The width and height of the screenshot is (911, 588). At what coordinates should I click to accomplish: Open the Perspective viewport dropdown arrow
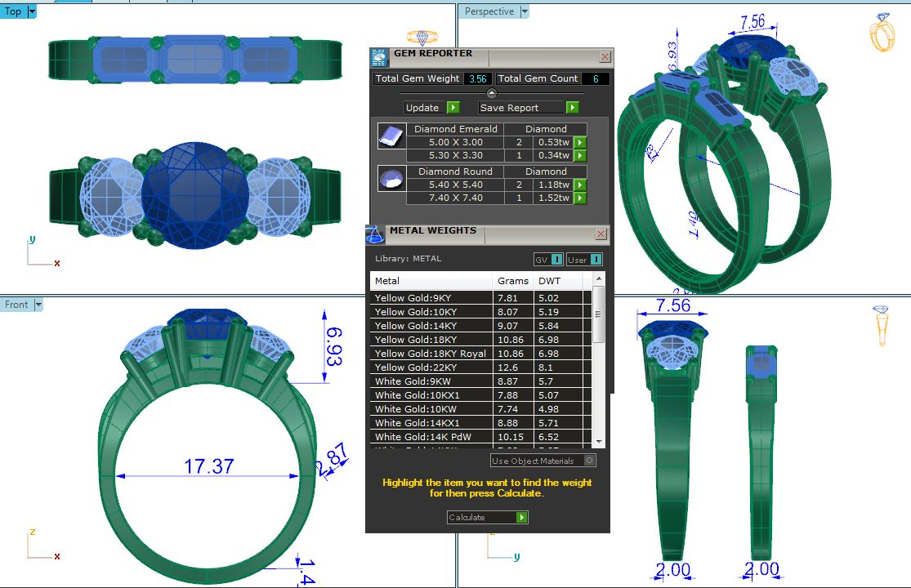[525, 11]
